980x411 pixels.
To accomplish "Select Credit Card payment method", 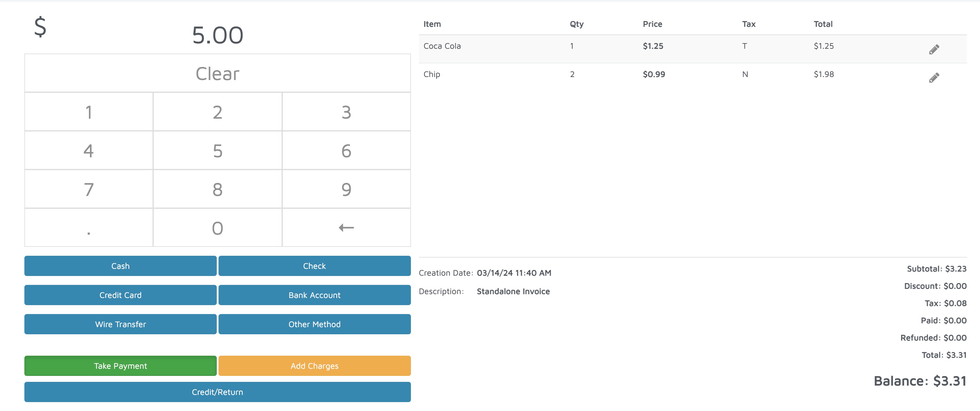I will (x=120, y=295).
